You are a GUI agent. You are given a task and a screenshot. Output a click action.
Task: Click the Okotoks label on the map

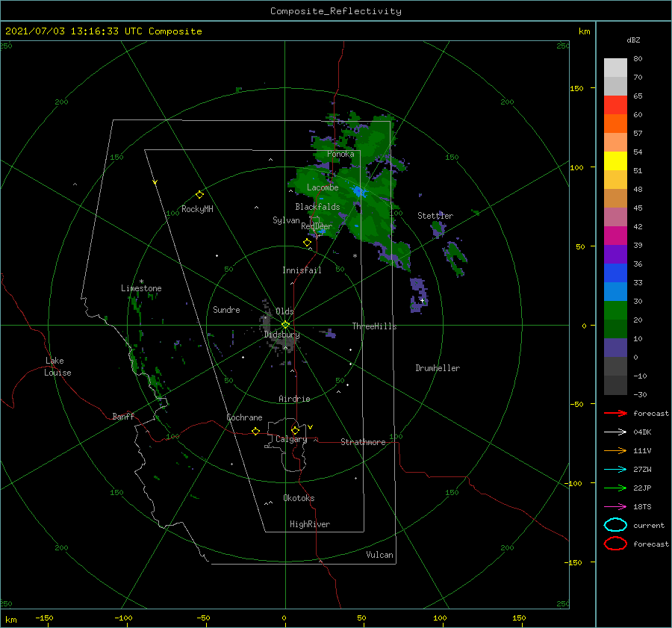pos(299,498)
